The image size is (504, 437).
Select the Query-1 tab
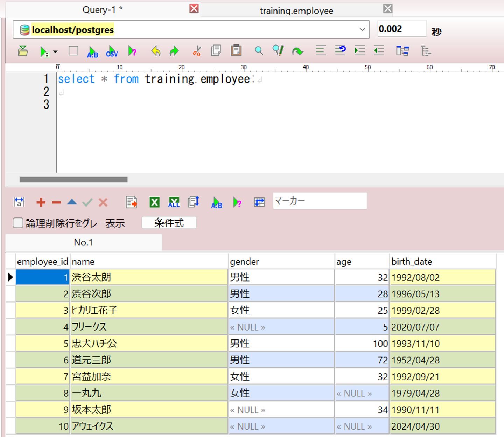(x=102, y=10)
